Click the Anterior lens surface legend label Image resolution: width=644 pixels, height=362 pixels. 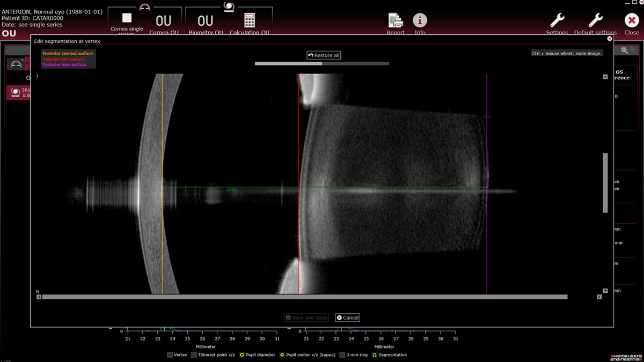(64, 59)
